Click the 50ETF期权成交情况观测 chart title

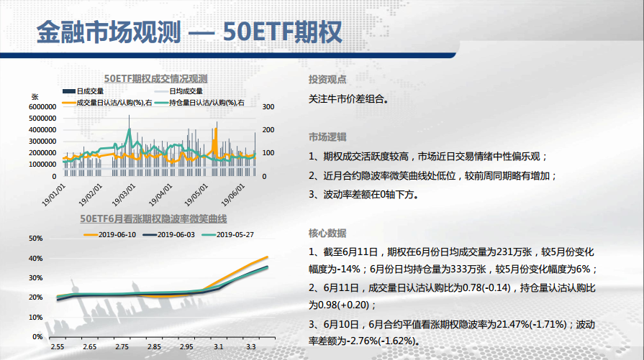pos(155,78)
